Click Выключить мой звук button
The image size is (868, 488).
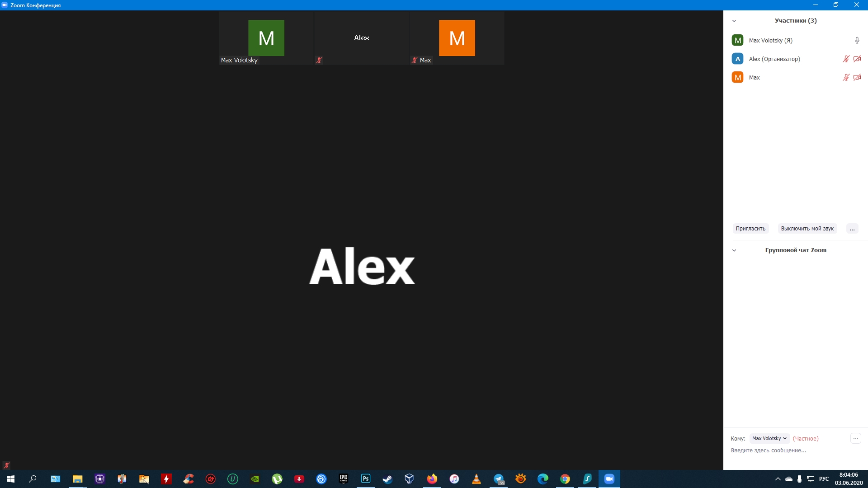tap(807, 229)
